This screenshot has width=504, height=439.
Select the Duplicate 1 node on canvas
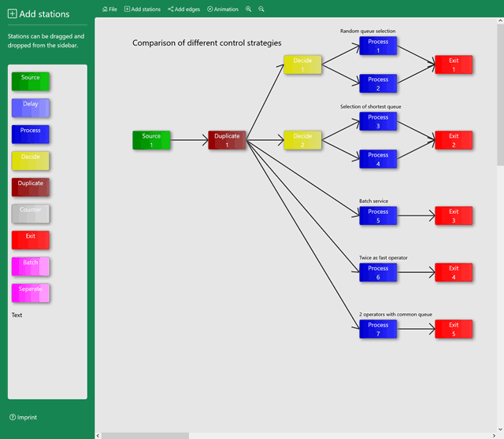(228, 140)
